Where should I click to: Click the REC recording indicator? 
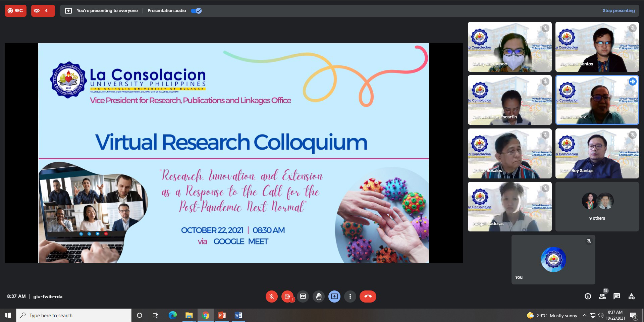click(15, 11)
